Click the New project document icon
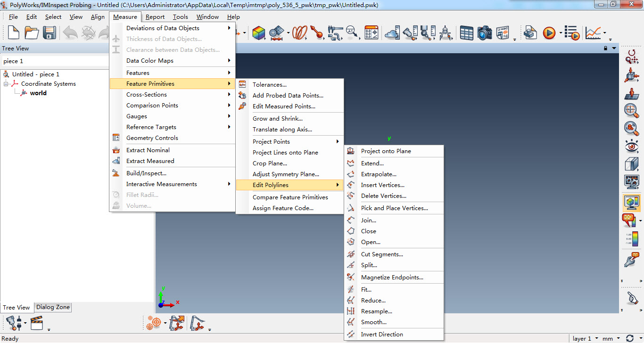This screenshot has height=343, width=644. (x=14, y=33)
